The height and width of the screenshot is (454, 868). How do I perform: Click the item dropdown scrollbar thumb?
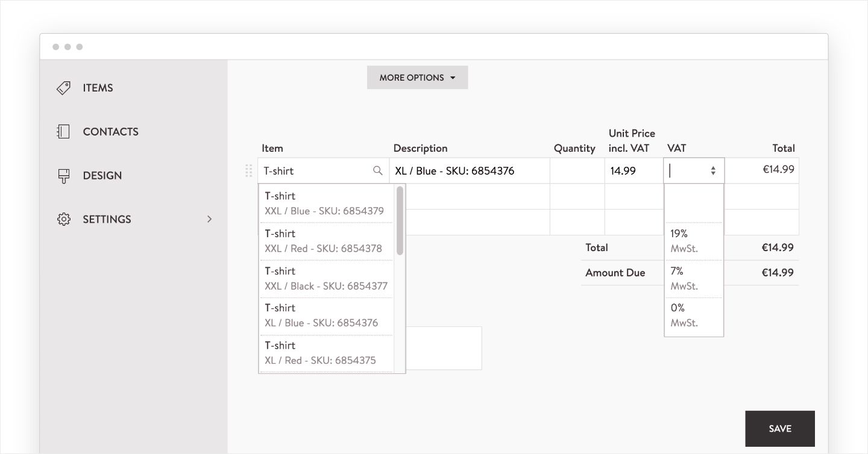(x=400, y=220)
